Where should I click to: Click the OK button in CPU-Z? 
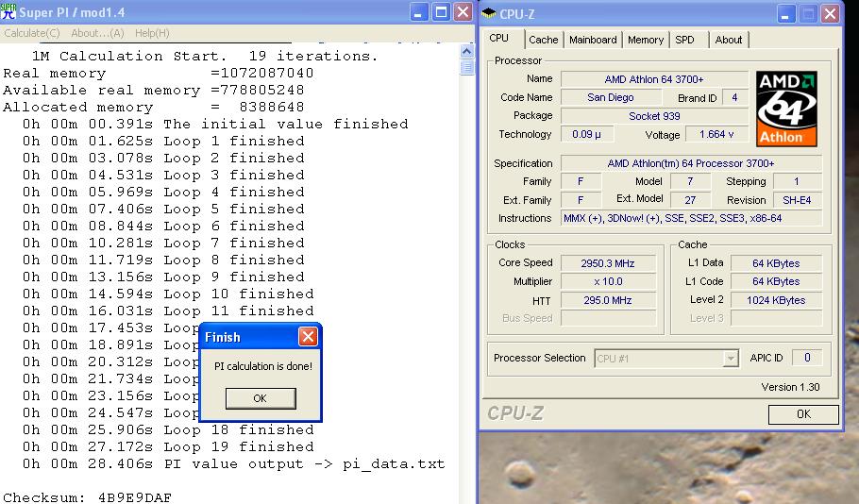pos(803,414)
